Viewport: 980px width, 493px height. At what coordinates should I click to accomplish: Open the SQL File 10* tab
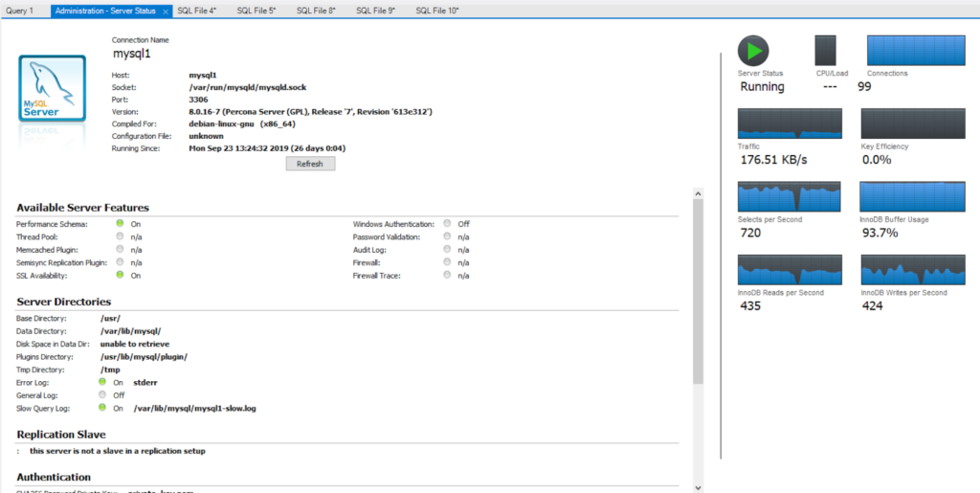[437, 11]
